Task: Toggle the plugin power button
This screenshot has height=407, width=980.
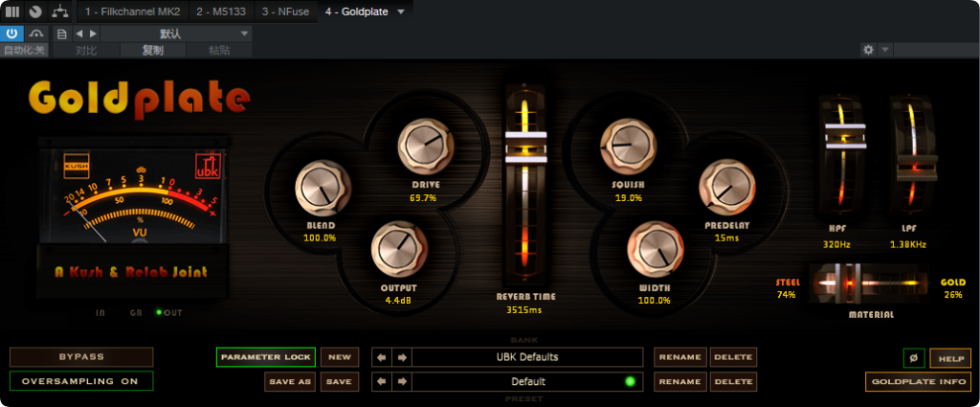Action: click(x=11, y=34)
